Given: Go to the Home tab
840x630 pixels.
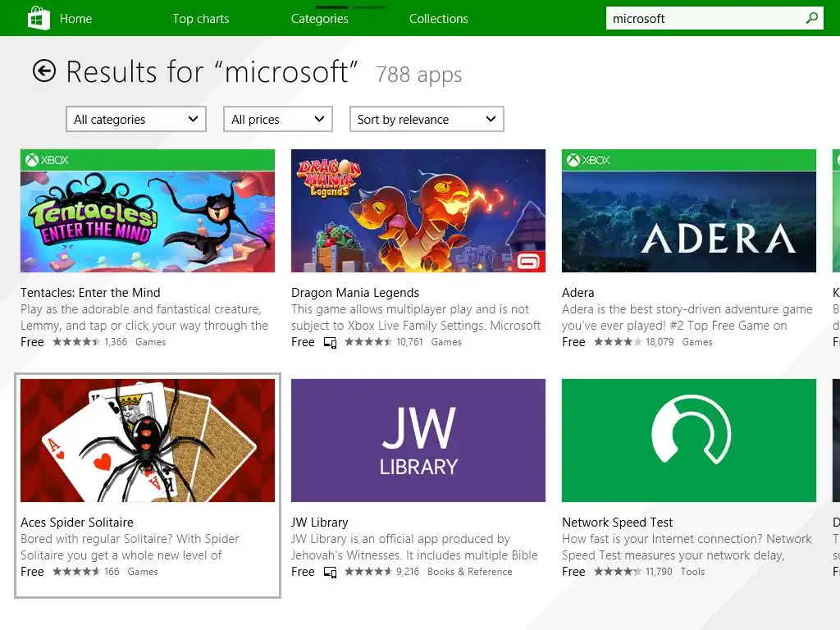Looking at the screenshot, I should pyautogui.click(x=75, y=18).
